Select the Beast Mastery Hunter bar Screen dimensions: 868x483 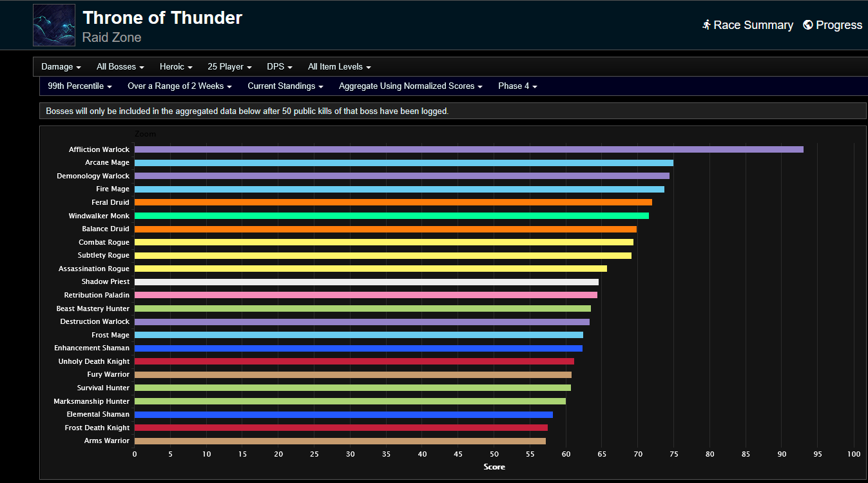click(x=363, y=308)
